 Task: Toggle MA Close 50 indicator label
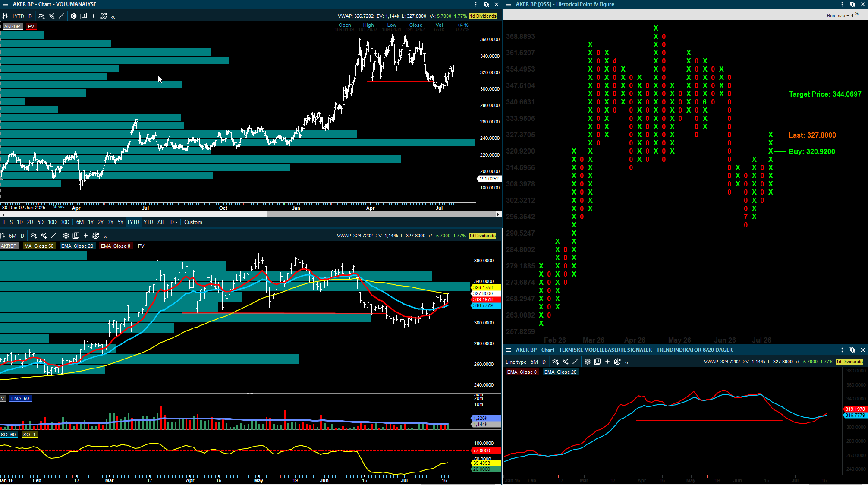[39, 246]
